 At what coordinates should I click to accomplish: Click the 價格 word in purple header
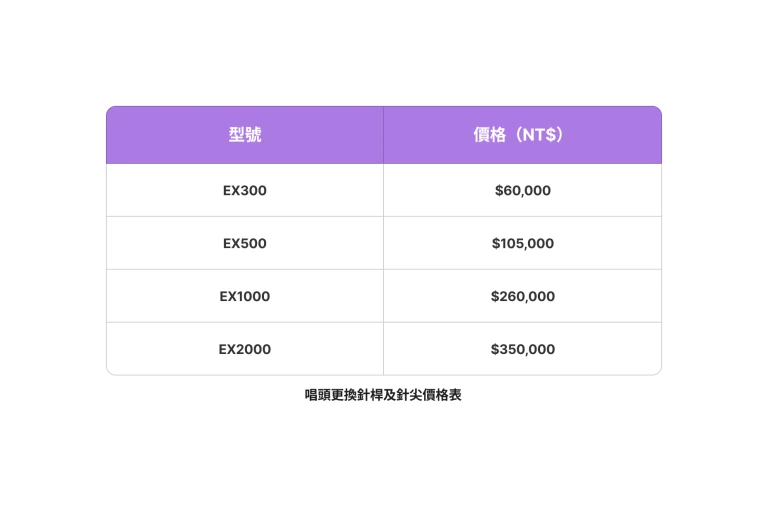490,135
